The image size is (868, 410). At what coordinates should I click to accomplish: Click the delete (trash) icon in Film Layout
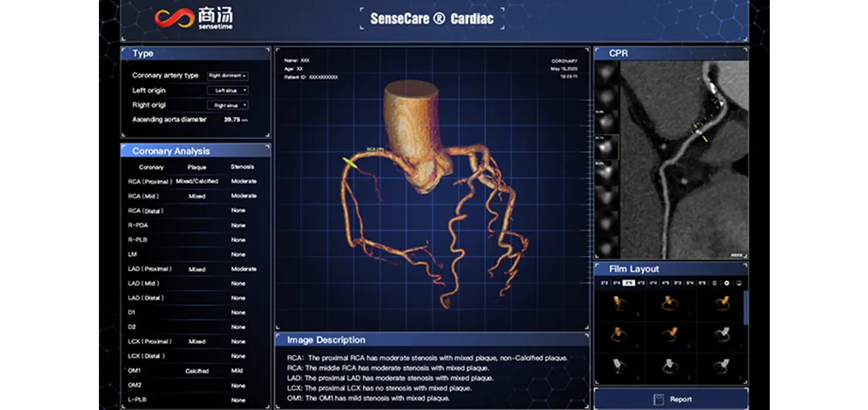(715, 283)
